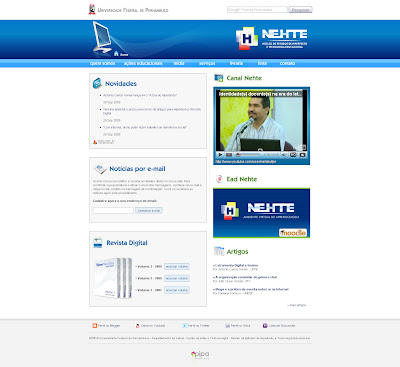
Task: Open the NEHTE Moodle banner under Ead Nehte
Action: coord(261,213)
